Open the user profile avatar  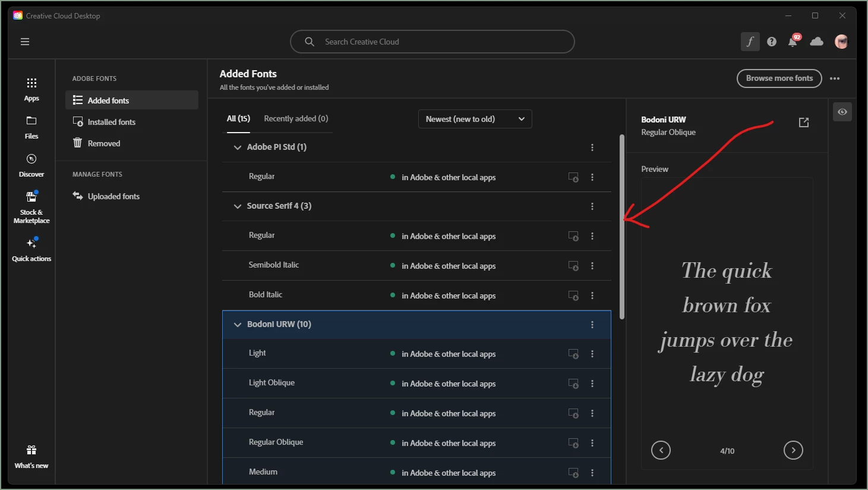click(841, 42)
